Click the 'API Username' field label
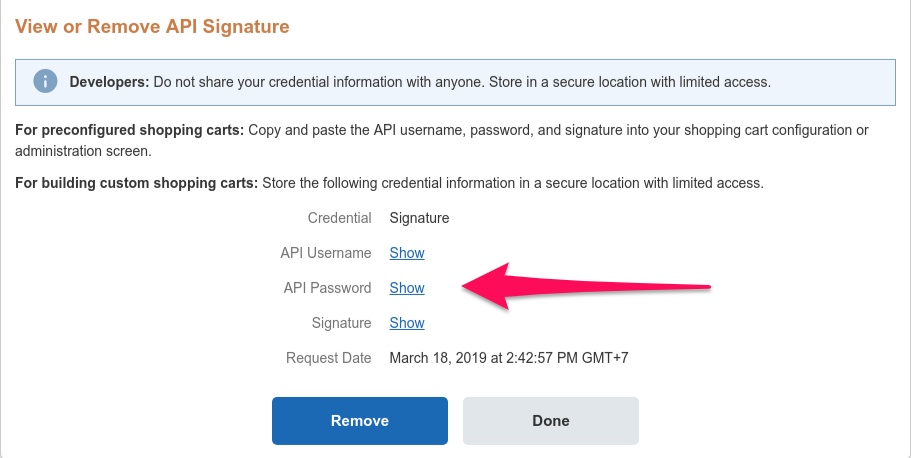Viewport: 911px width, 458px height. click(x=326, y=253)
